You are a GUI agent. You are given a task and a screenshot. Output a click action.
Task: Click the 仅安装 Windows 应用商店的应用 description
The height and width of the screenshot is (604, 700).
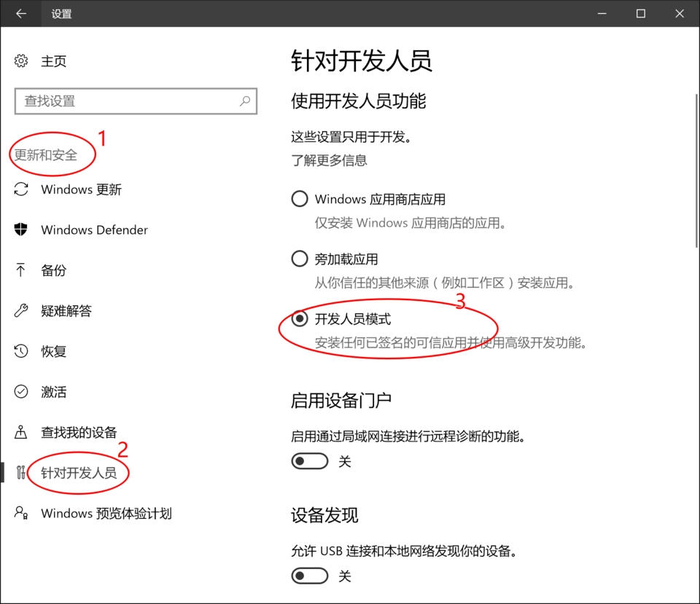411,223
